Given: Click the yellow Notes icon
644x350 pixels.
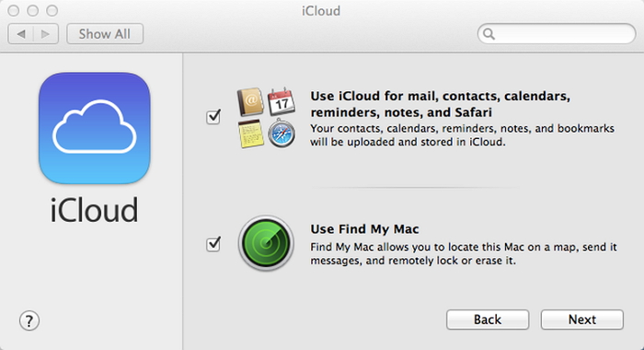Looking at the screenshot, I should 250,134.
